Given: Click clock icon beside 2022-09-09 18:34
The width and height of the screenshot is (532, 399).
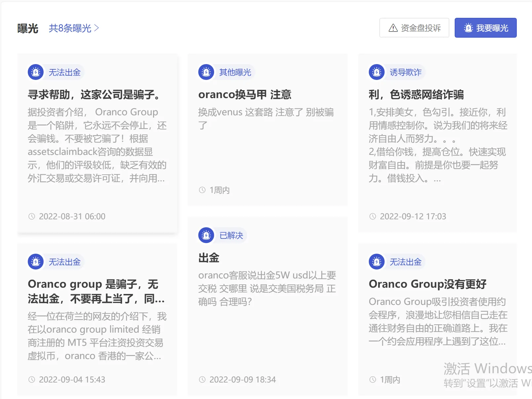Looking at the screenshot, I should [202, 380].
